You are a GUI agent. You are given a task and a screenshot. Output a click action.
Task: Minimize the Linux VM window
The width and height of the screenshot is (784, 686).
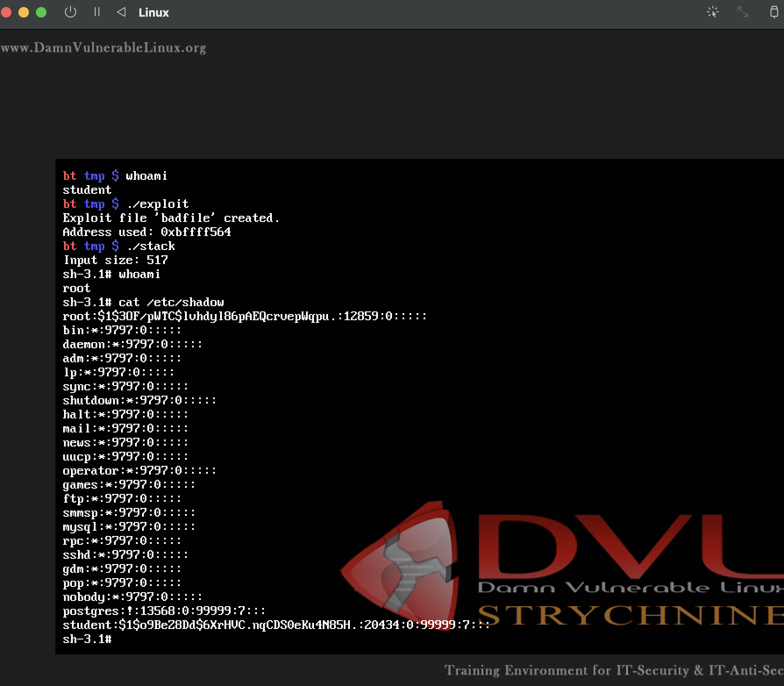tap(24, 12)
